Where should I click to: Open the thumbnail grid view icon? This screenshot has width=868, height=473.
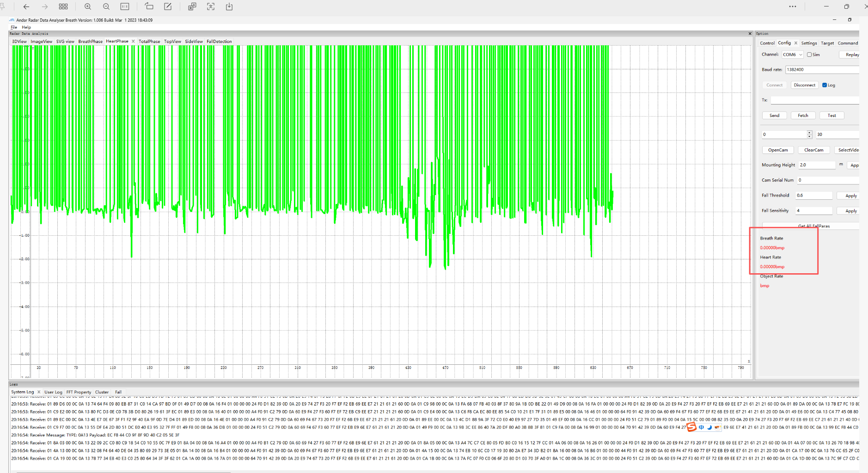pos(63,6)
